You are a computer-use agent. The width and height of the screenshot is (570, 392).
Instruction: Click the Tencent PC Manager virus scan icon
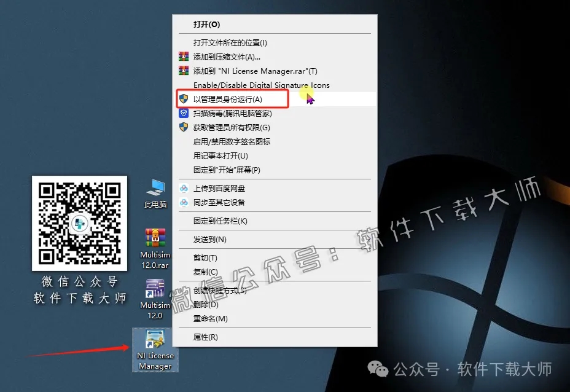pyautogui.click(x=183, y=113)
